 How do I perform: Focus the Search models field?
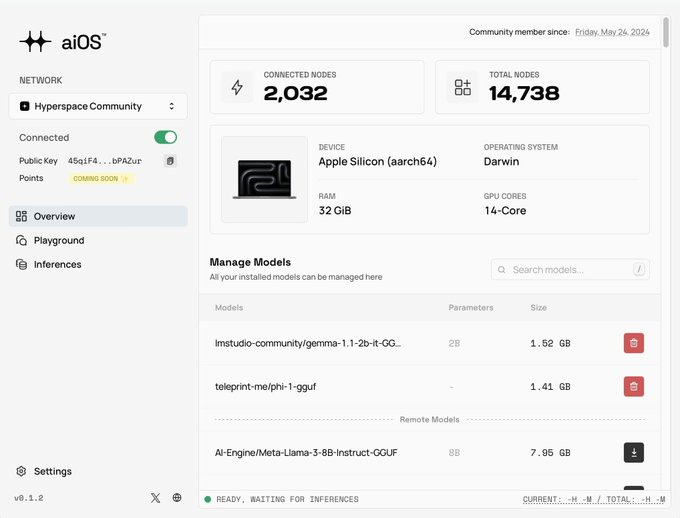click(x=570, y=269)
